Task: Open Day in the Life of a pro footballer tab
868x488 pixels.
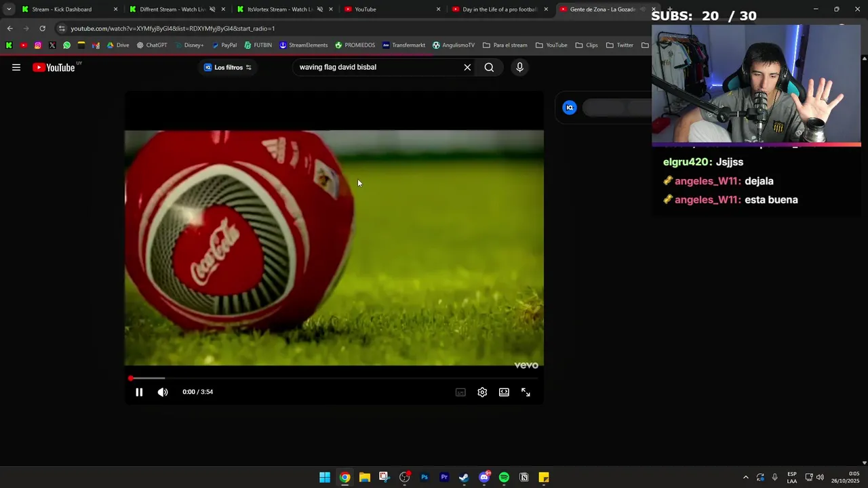Action: tap(500, 9)
